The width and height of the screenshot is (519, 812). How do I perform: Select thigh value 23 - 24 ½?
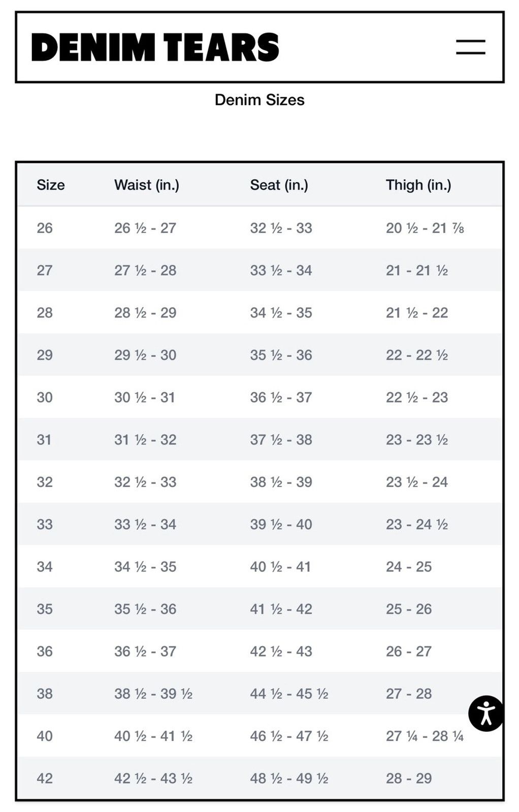click(x=417, y=524)
